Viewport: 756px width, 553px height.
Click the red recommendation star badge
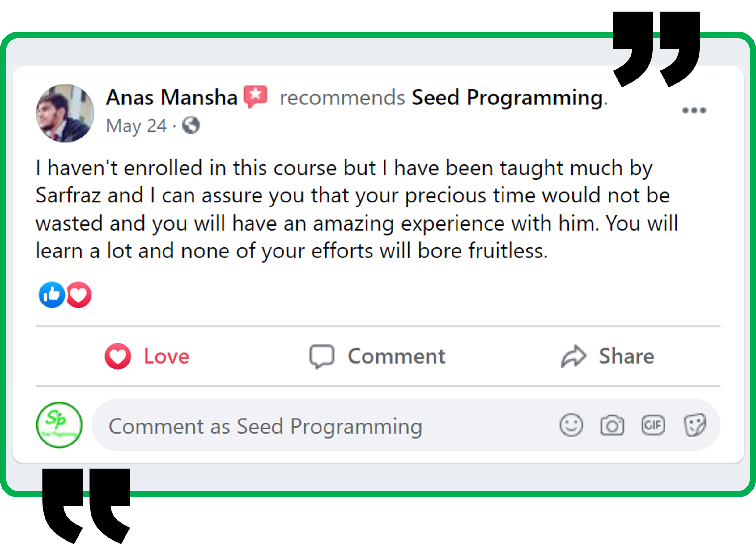click(x=255, y=96)
